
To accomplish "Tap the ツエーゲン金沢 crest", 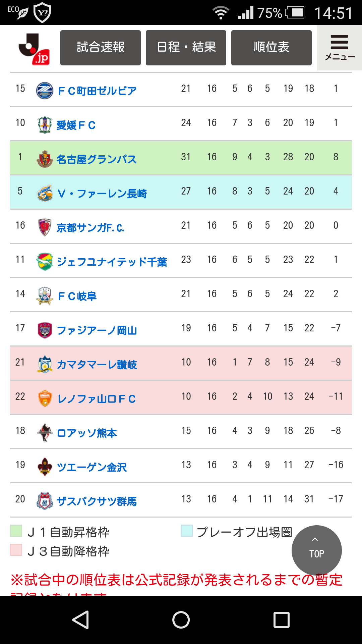I will pyautogui.click(x=45, y=467).
